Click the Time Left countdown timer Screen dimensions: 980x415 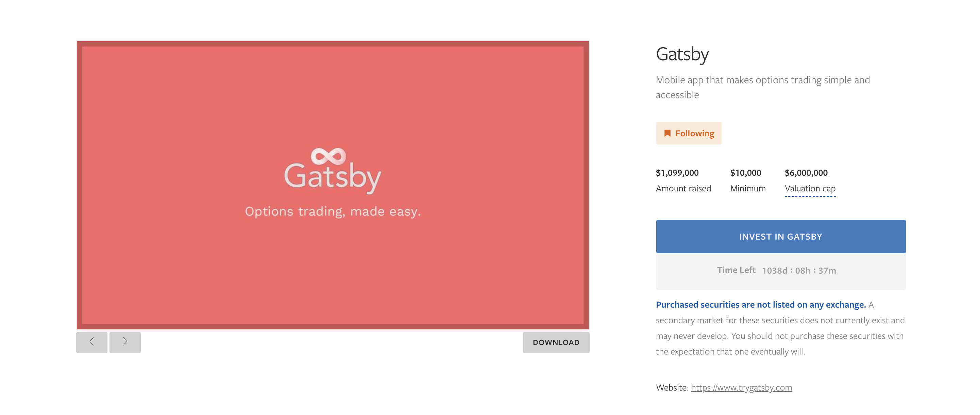(798, 271)
